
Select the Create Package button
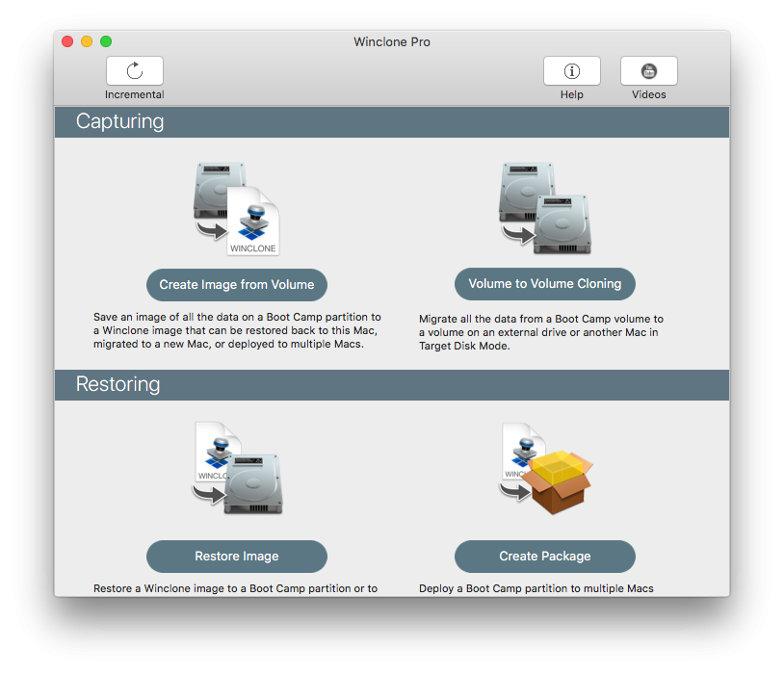click(x=545, y=556)
